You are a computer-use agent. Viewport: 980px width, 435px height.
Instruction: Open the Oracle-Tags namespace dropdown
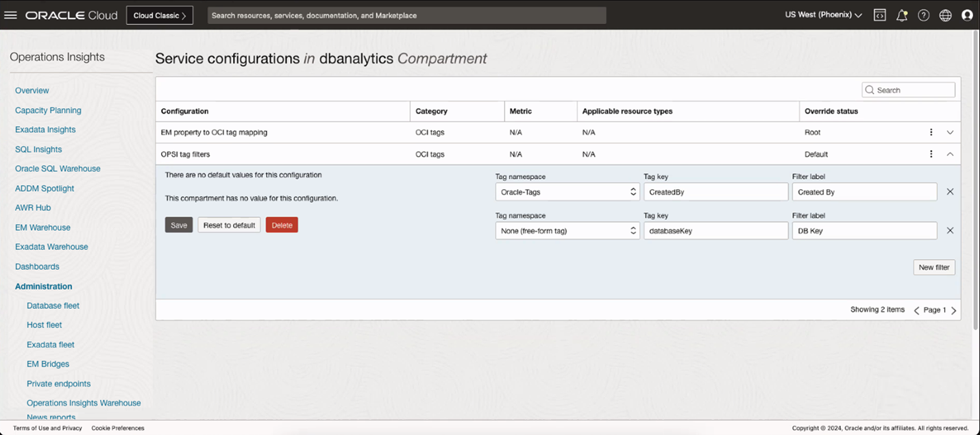click(567, 192)
